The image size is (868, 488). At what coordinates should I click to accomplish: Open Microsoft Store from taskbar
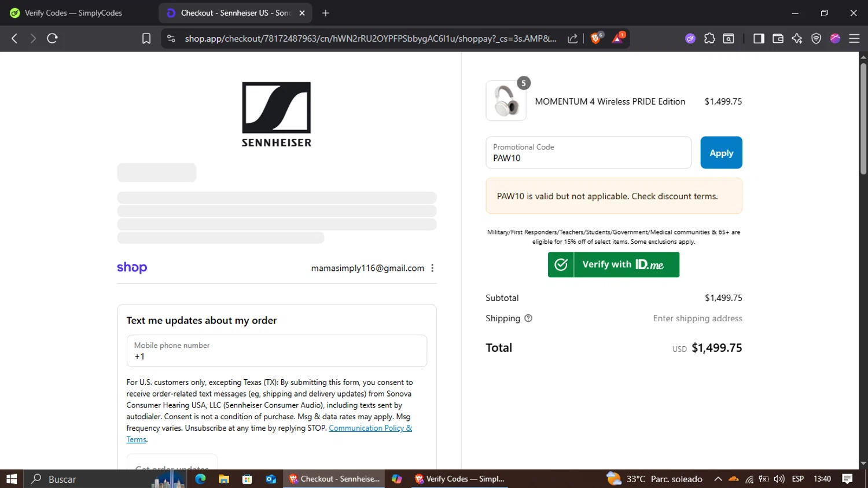tap(247, 479)
